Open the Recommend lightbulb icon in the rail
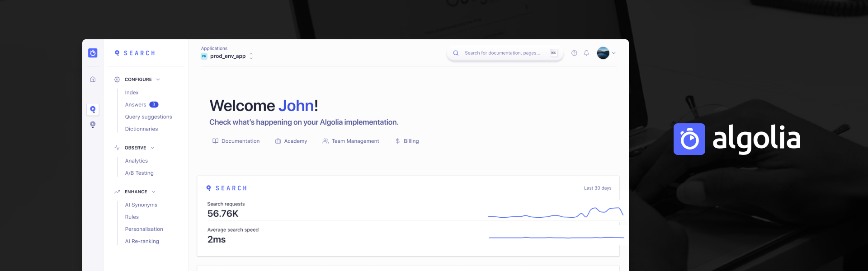The image size is (868, 271). [93, 125]
